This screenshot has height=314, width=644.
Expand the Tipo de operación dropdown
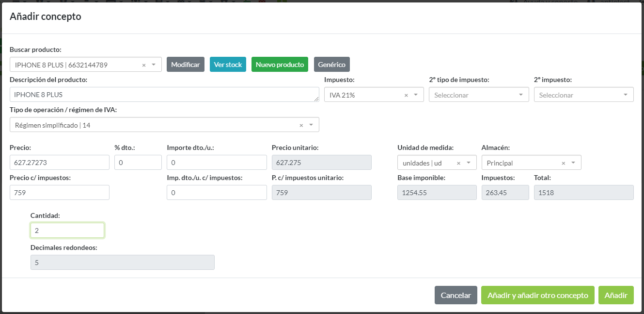click(311, 125)
